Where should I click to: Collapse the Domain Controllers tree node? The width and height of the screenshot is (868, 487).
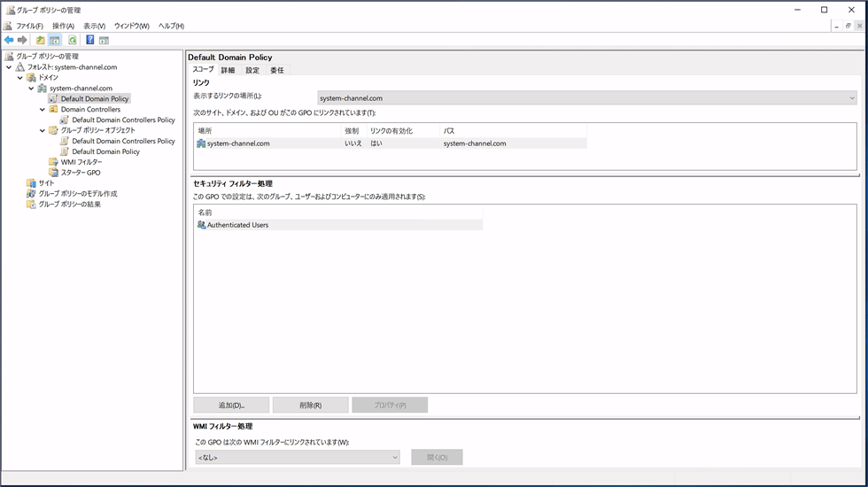pyautogui.click(x=42, y=110)
